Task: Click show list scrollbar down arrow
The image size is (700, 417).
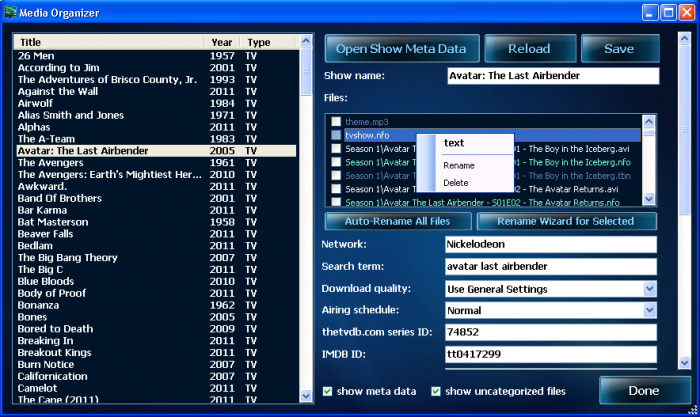Action: pos(306,396)
